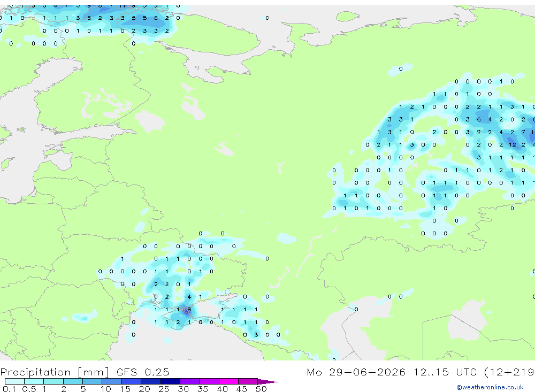Viewport: 535px width, 392px height.
Task: Click the '12..15 UTC' time label
Action: (x=445, y=372)
